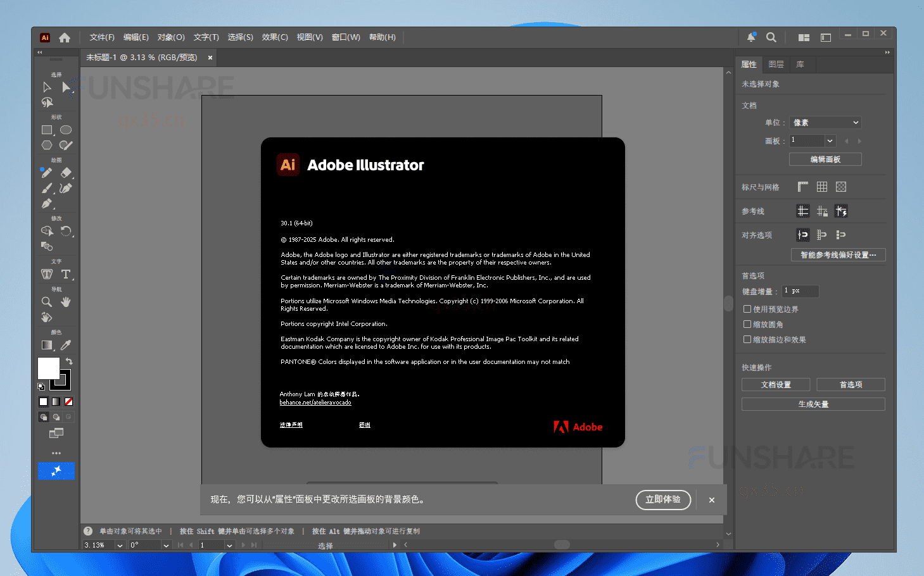Select the Touch Type tool
Image resolution: width=924 pixels, height=576 pixels.
(47, 274)
